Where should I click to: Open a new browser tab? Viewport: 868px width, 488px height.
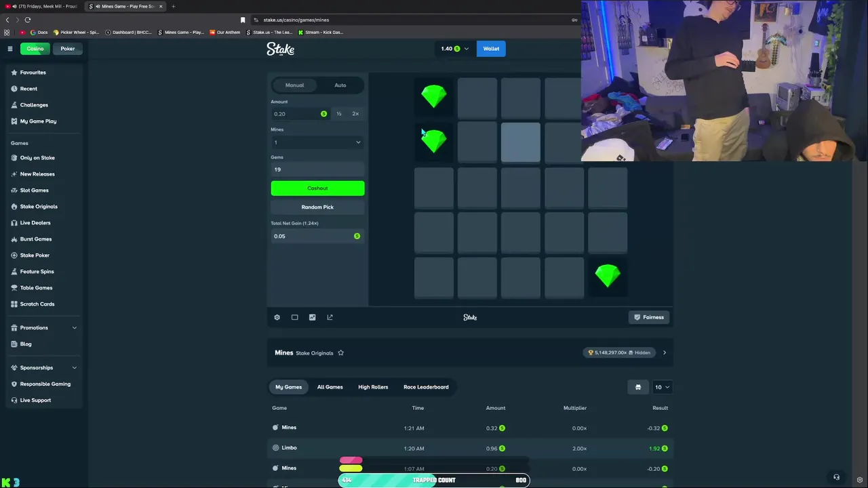point(173,6)
